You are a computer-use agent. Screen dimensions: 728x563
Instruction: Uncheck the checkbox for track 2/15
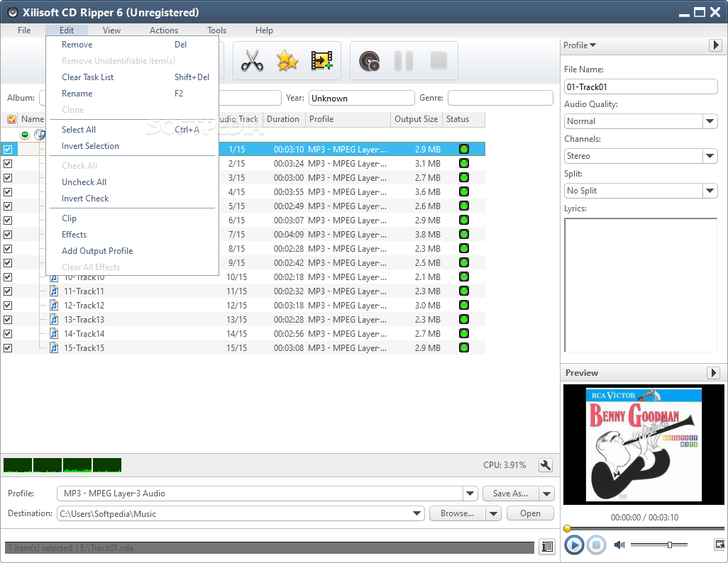(8, 163)
